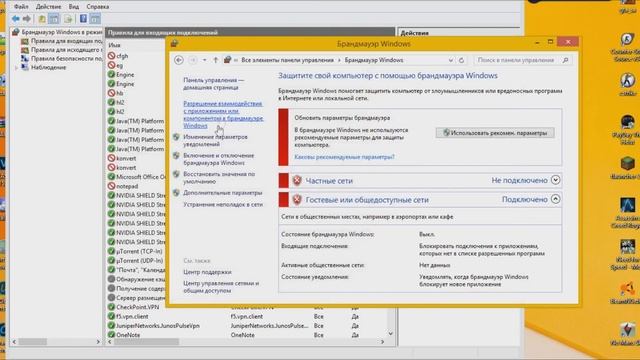Image resolution: width=640 pixels, height=360 pixels.
Task: Select the 'Почта', 'Календа…' rule row
Action: point(137,270)
